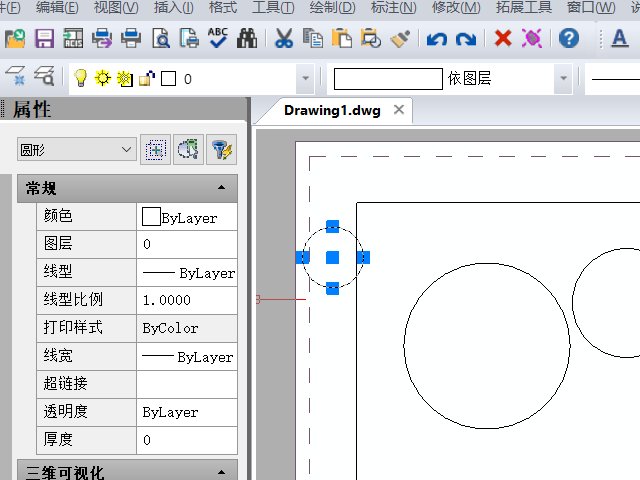
Task: Click the Paste clipboard icon
Action: click(x=342, y=39)
